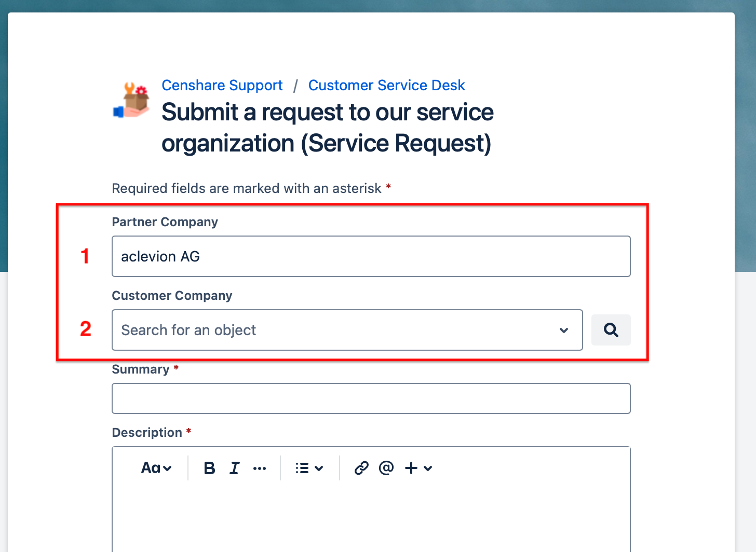This screenshot has height=552, width=756.
Task: Apply bold formatting in Description toolbar
Action: click(209, 467)
